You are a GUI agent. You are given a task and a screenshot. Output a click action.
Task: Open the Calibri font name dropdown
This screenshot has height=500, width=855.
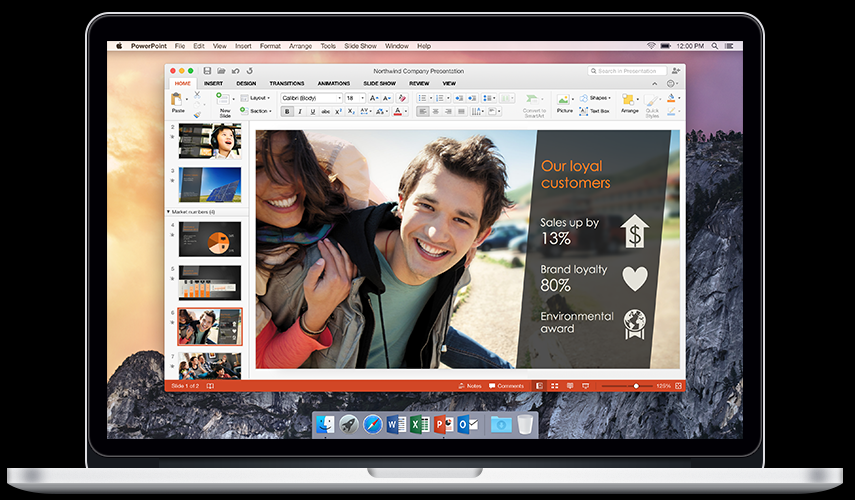tap(311, 98)
